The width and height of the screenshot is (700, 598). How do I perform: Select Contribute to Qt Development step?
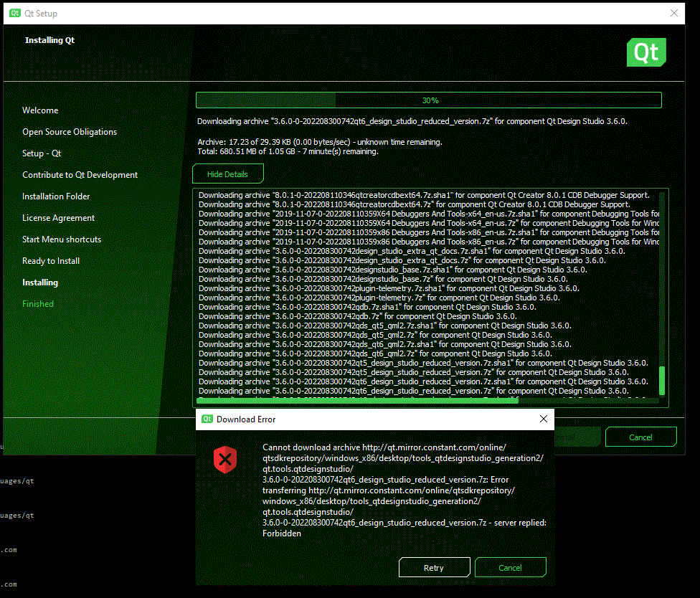click(x=80, y=175)
